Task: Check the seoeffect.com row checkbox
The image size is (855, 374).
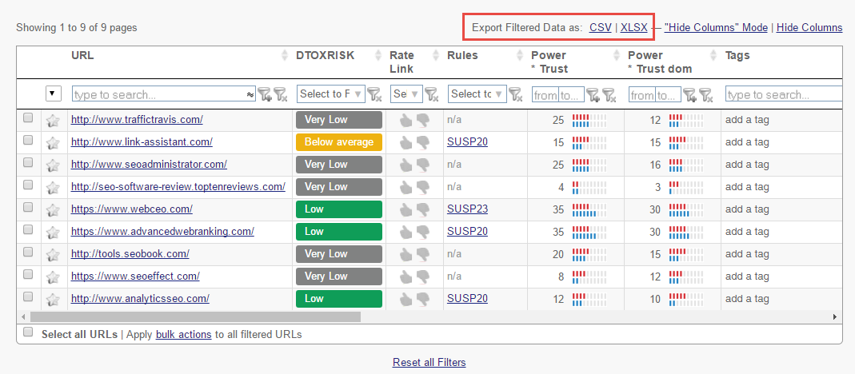Action: pyautogui.click(x=28, y=274)
